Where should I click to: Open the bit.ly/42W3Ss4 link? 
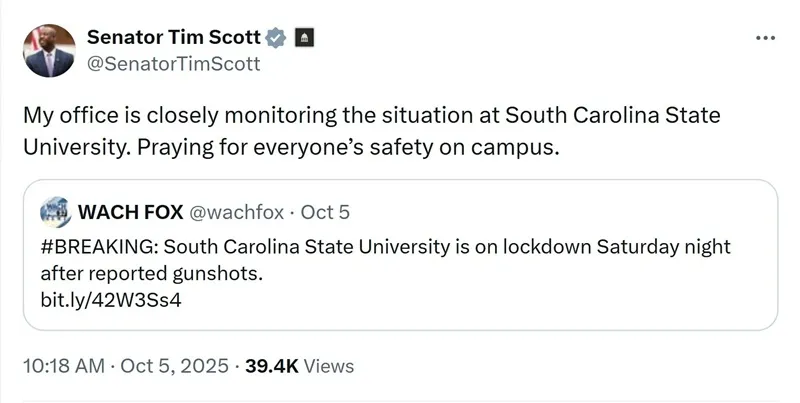111,298
